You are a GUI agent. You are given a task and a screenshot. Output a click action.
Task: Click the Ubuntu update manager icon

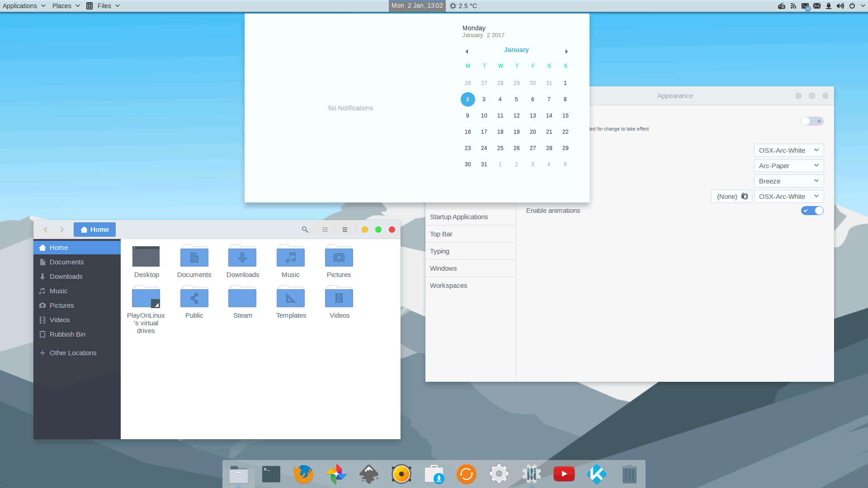pos(466,474)
